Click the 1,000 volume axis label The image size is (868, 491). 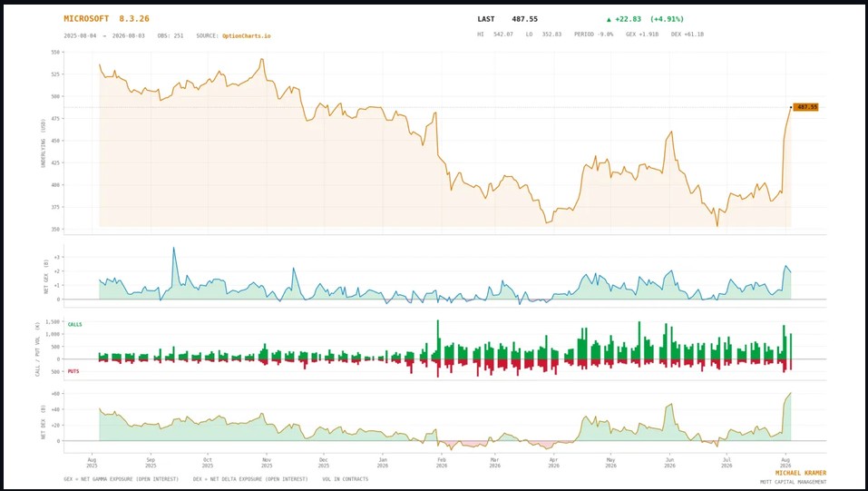[53, 334]
